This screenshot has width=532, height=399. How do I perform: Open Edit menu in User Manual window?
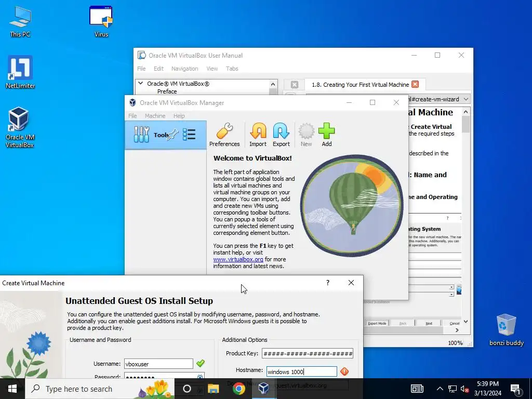(158, 69)
